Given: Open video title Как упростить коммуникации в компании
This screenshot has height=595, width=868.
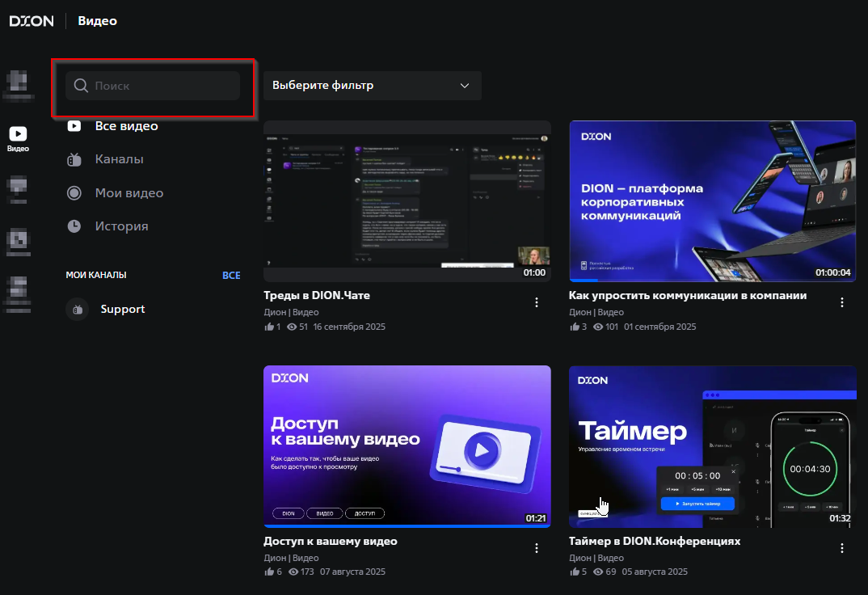Looking at the screenshot, I should coord(687,296).
